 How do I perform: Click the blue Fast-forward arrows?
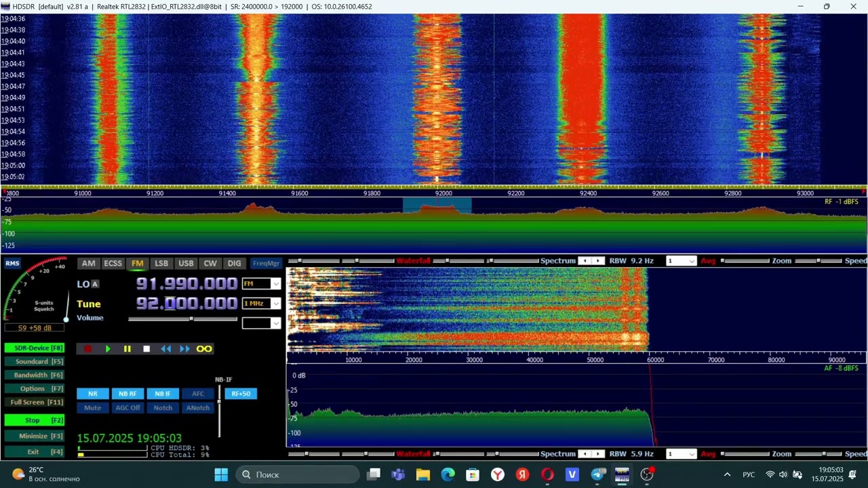click(x=184, y=348)
